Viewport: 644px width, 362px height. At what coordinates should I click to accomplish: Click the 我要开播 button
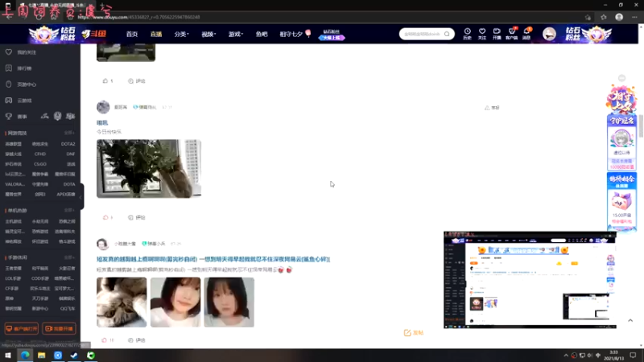[59, 328]
